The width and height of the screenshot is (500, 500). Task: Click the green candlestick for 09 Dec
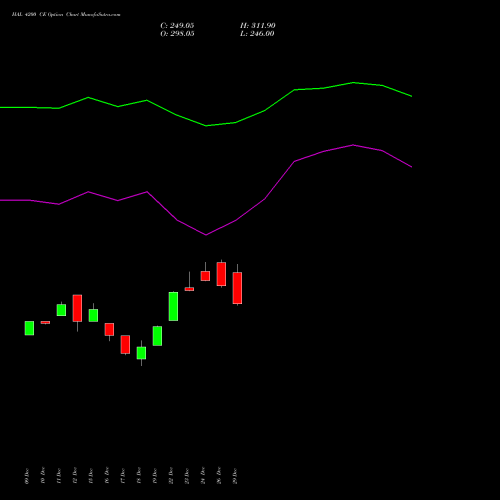29,328
